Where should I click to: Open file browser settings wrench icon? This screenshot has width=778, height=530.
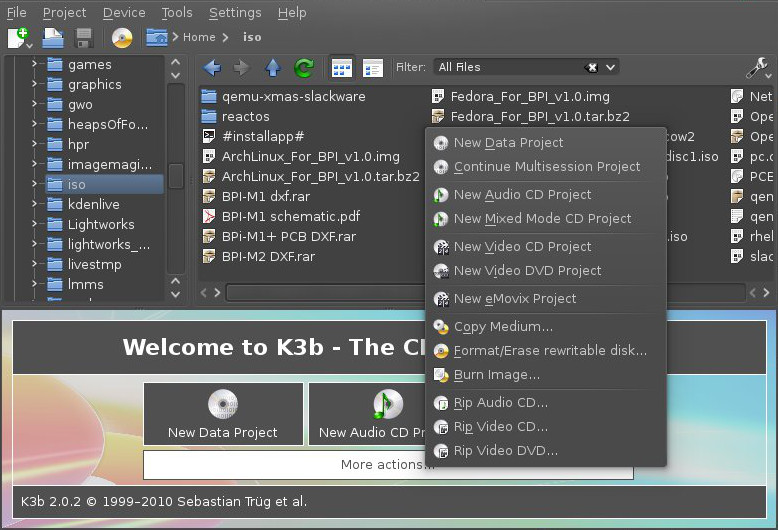756,68
